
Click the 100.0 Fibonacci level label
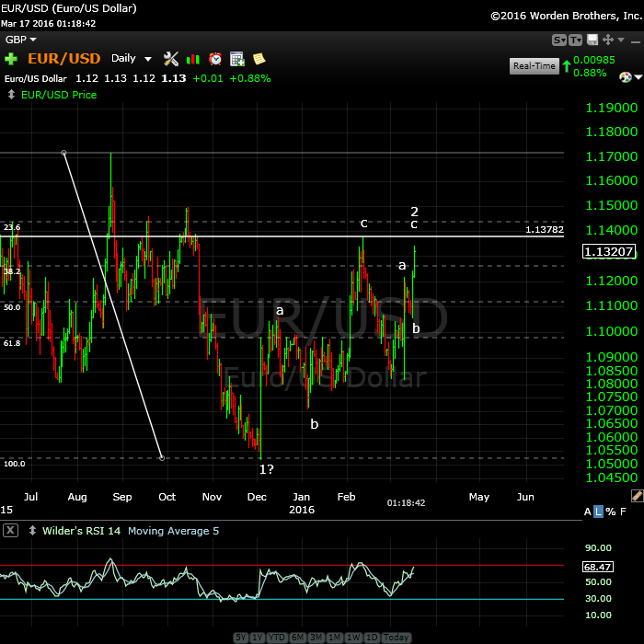[15, 464]
